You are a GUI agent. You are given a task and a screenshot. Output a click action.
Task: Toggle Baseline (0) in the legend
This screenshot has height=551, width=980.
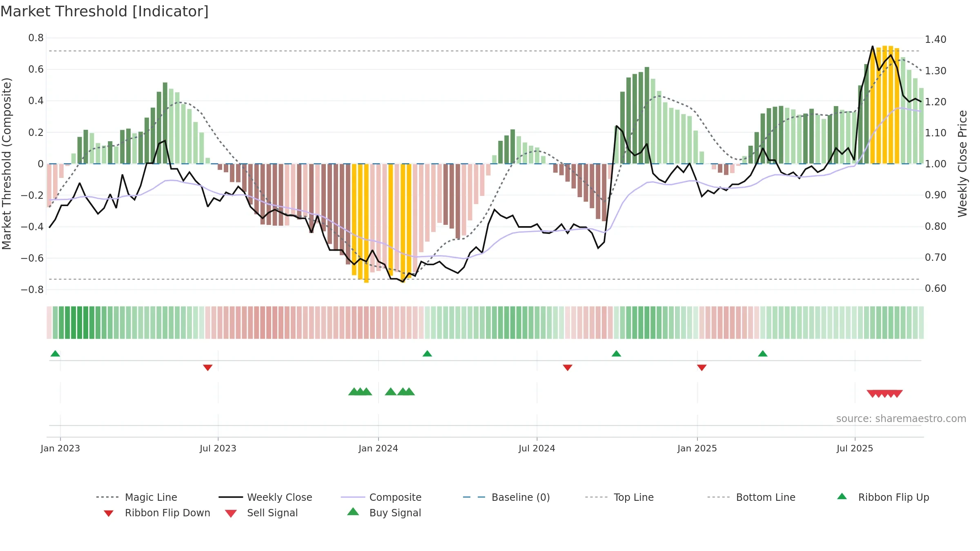point(506,497)
